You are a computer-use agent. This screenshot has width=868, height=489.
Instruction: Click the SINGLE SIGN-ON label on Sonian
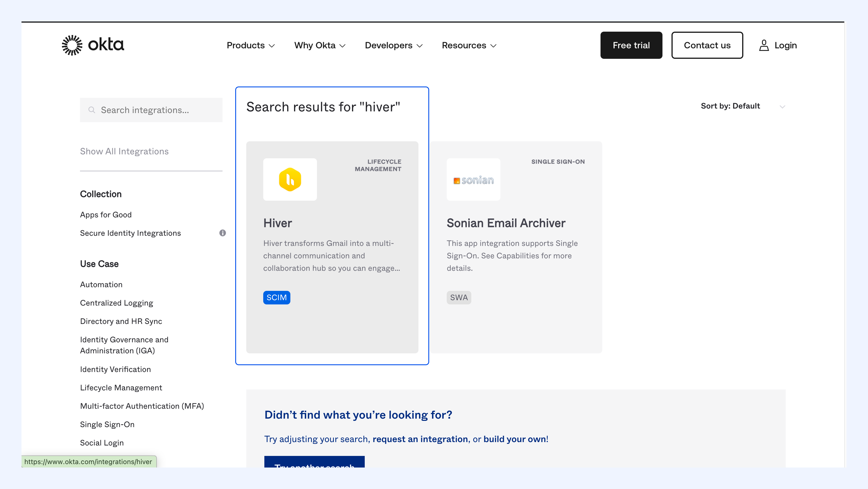click(558, 162)
